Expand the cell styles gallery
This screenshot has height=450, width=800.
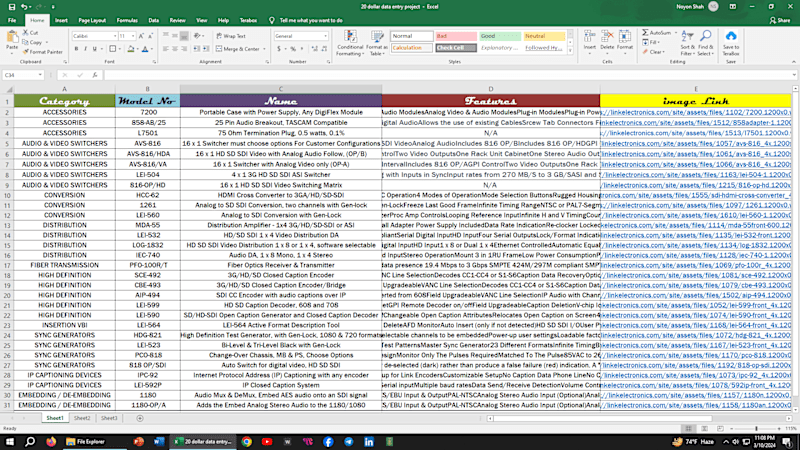pos(570,51)
